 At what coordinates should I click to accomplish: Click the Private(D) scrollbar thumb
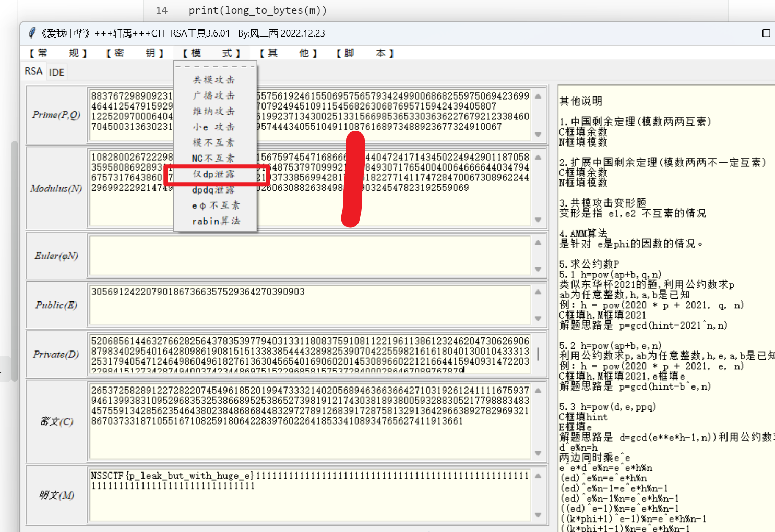click(x=538, y=355)
